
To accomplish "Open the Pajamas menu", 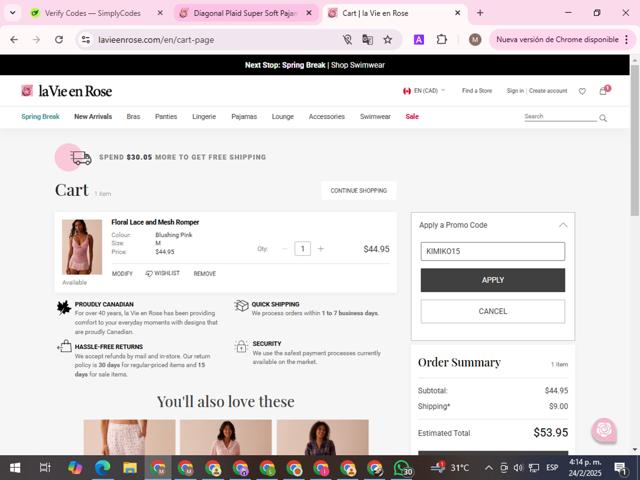I will tap(244, 116).
